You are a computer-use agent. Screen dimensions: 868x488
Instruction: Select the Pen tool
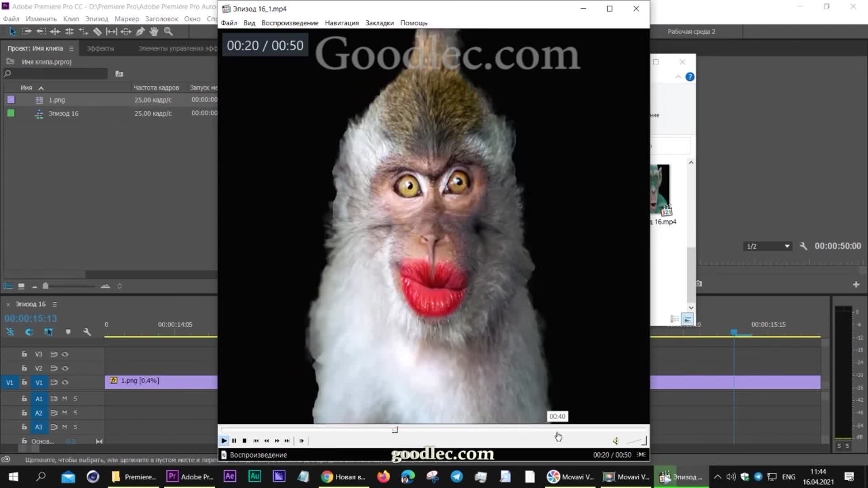coord(140,31)
